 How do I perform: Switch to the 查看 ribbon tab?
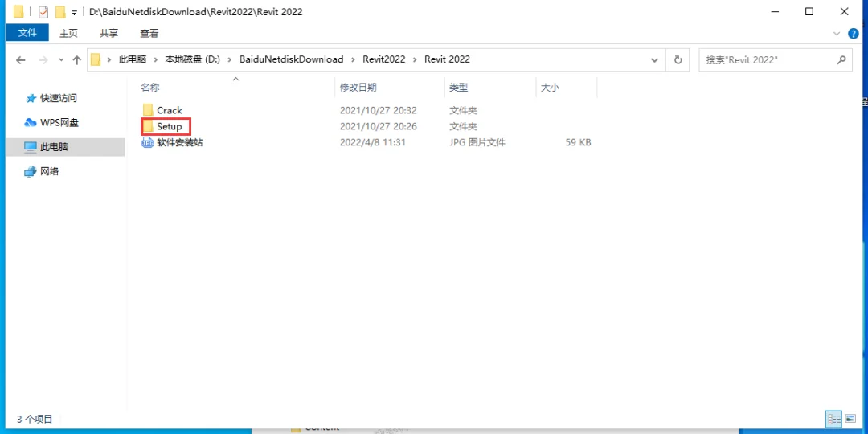click(x=149, y=33)
